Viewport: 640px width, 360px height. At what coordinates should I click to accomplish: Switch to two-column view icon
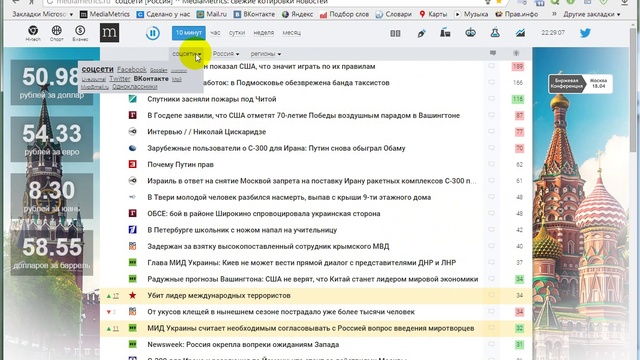click(395, 33)
